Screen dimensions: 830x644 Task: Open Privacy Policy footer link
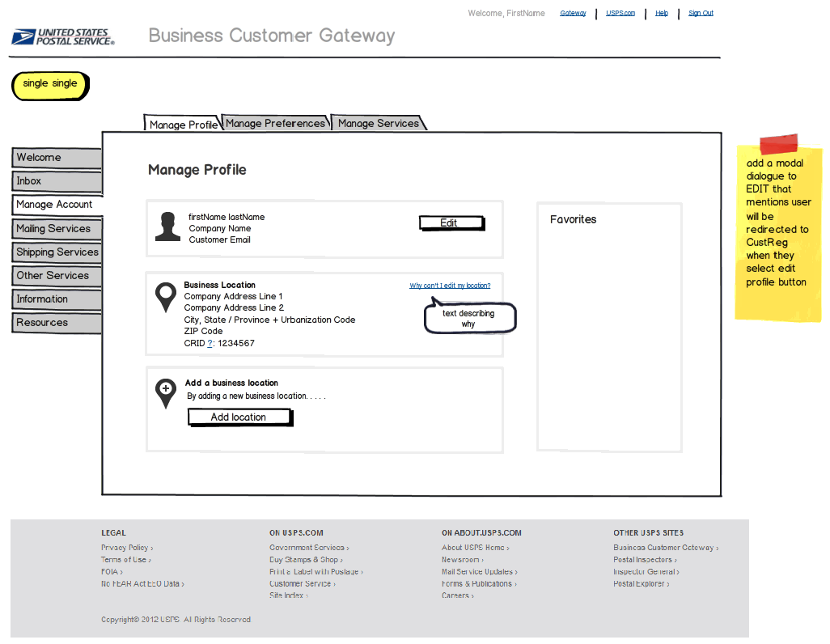tap(127, 548)
